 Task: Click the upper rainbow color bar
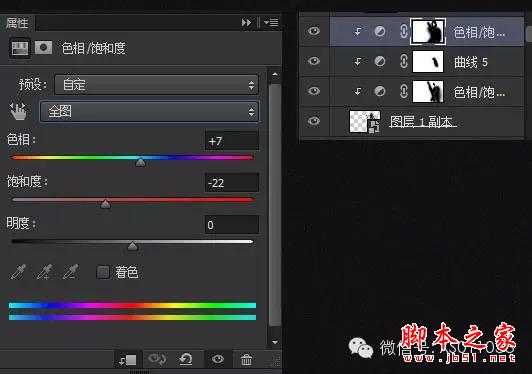[132, 305]
